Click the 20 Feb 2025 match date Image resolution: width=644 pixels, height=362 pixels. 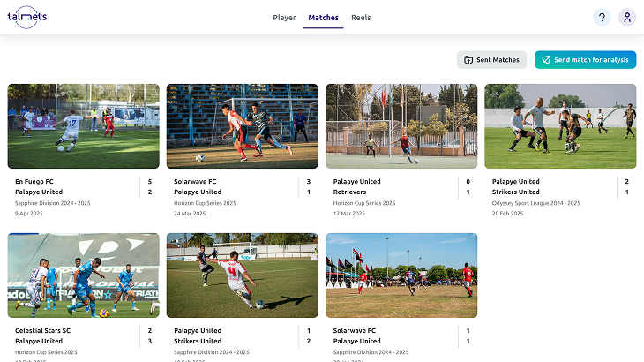pos(507,214)
